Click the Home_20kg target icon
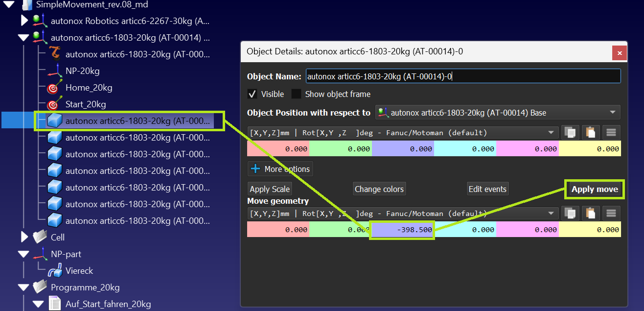Screen dimensions: 644x311 (x=53, y=88)
